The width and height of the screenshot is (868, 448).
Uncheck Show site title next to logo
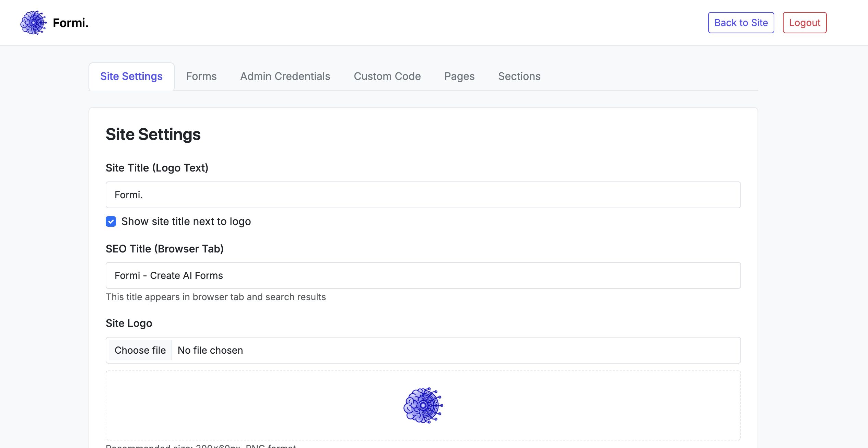pos(111,221)
